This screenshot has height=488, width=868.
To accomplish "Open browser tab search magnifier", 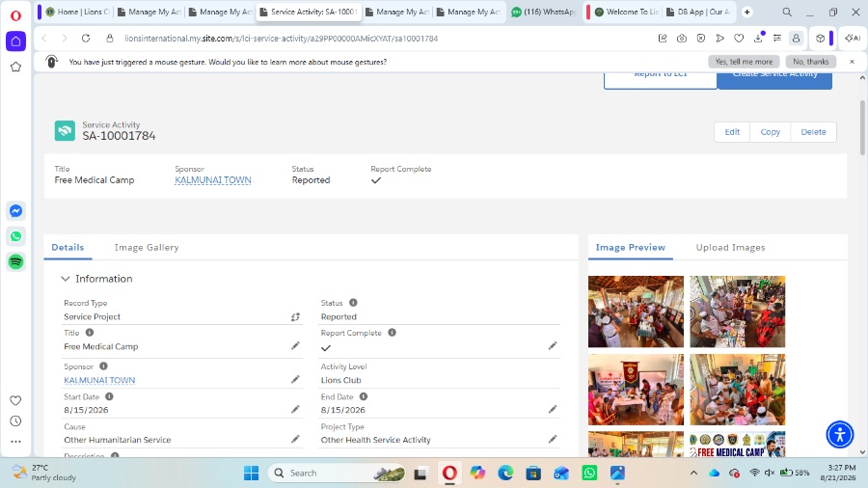I will (787, 12).
